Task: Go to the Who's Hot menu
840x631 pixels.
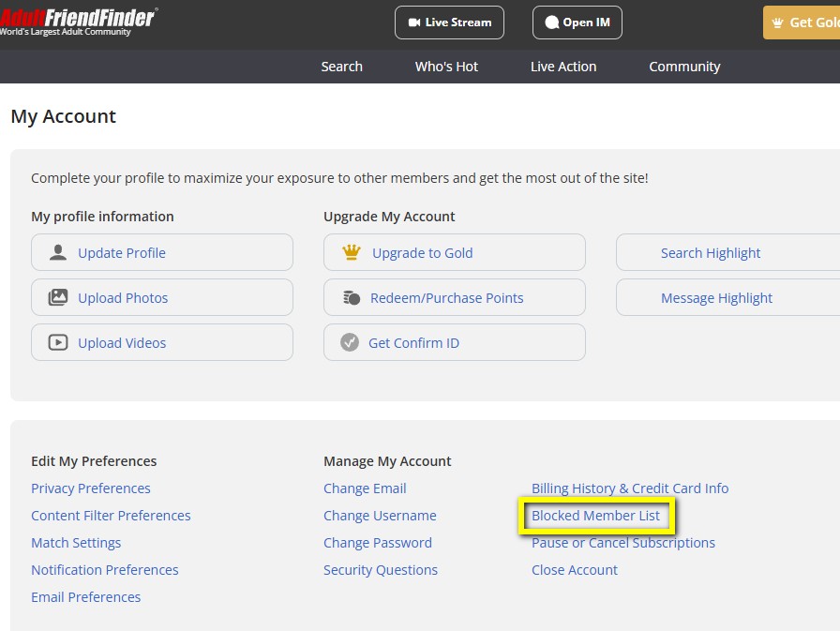Action: tap(446, 67)
